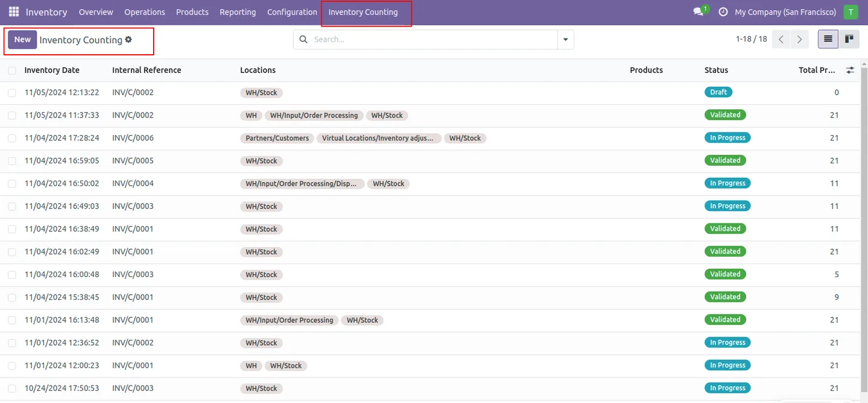
Task: Sort by Internal Reference column header
Action: (x=146, y=70)
